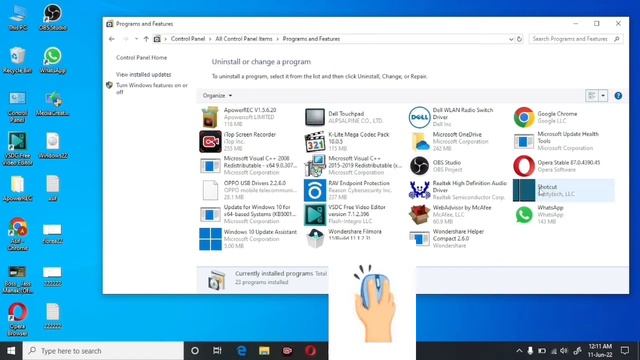Select the iTop Screen Recorder icon
This screenshot has width=640, height=360.
tap(210, 142)
